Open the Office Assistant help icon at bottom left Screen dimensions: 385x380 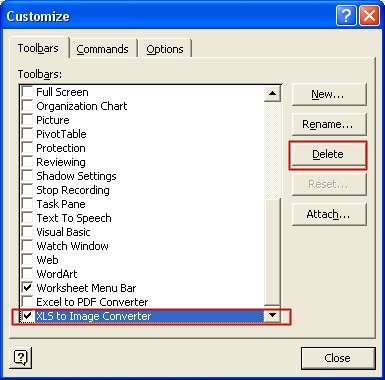pyautogui.click(x=21, y=358)
